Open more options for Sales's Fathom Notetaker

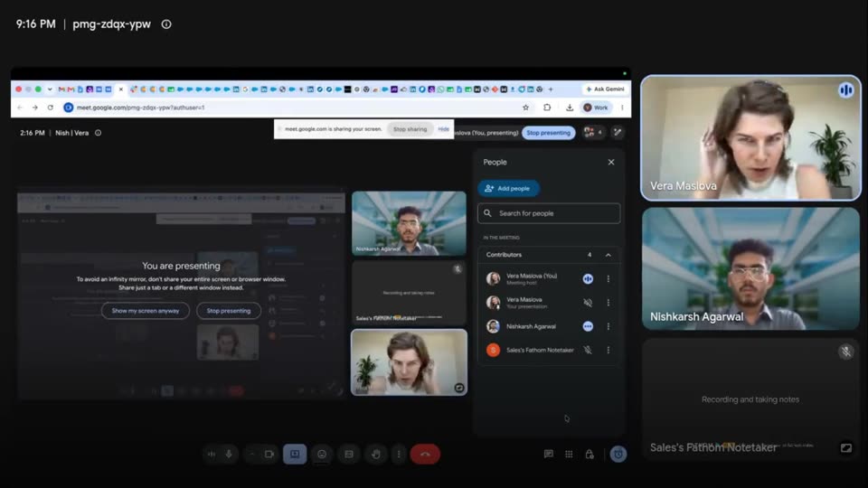pos(608,351)
